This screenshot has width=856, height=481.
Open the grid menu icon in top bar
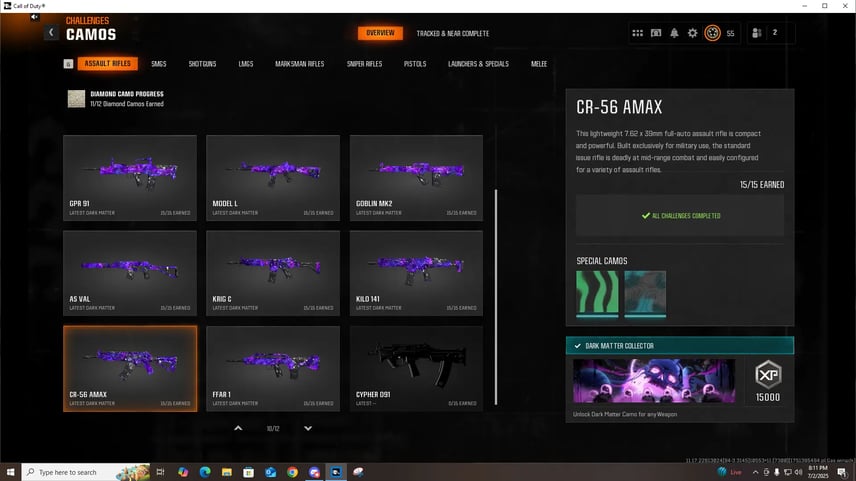pos(637,33)
